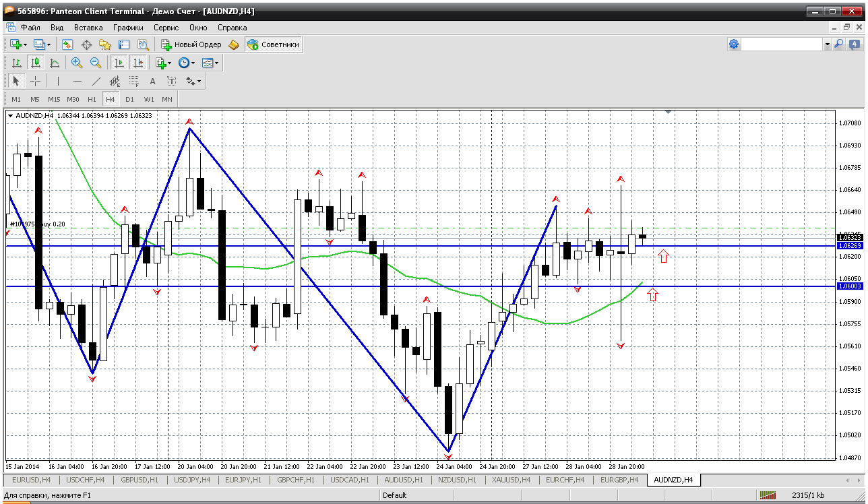Click the search input field
The width and height of the screenshot is (868, 504).
[x=782, y=44]
